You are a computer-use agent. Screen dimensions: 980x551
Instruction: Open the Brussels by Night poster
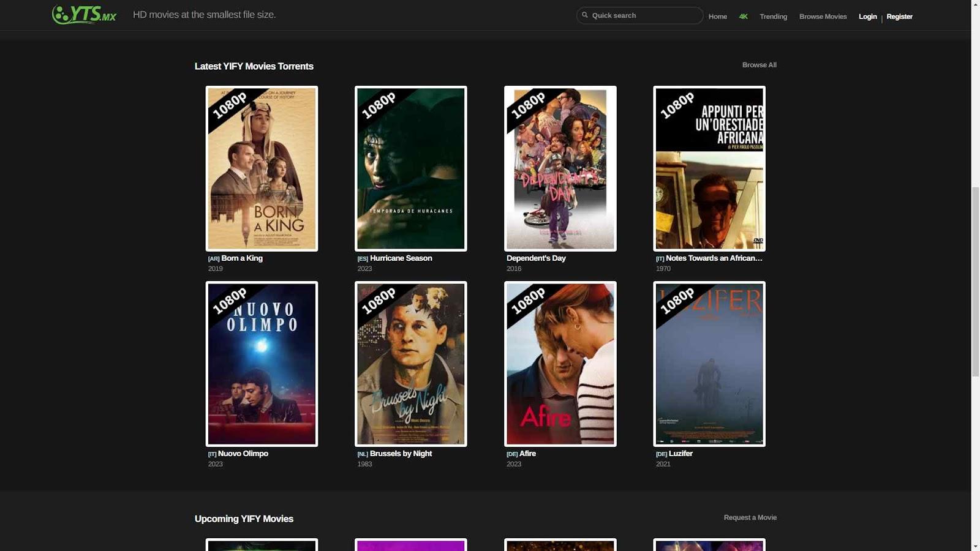(x=410, y=364)
